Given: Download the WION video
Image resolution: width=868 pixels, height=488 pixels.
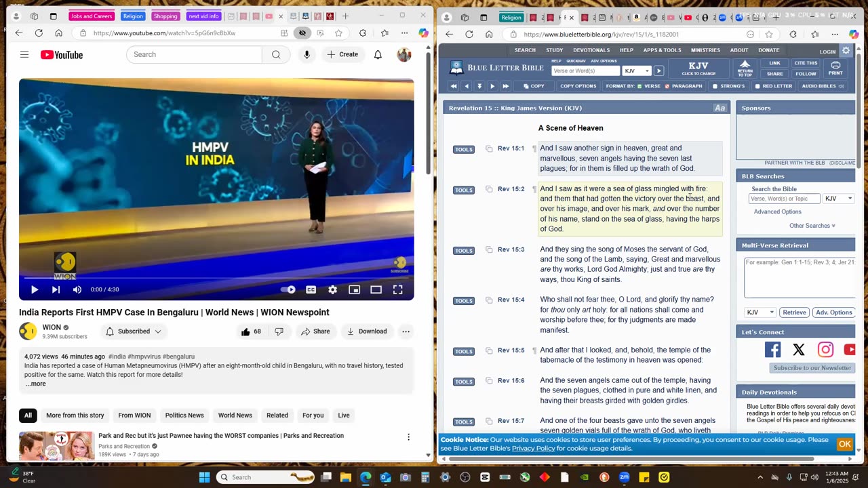Looking at the screenshot, I should [x=367, y=331].
